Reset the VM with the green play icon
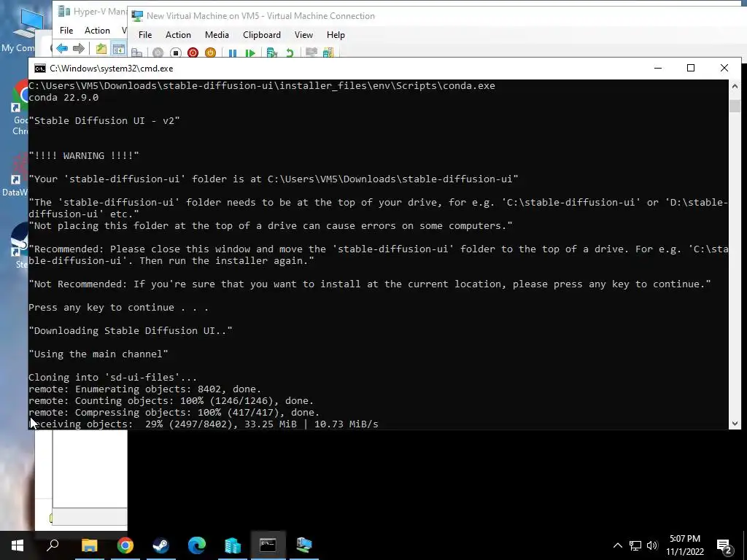 click(249, 52)
